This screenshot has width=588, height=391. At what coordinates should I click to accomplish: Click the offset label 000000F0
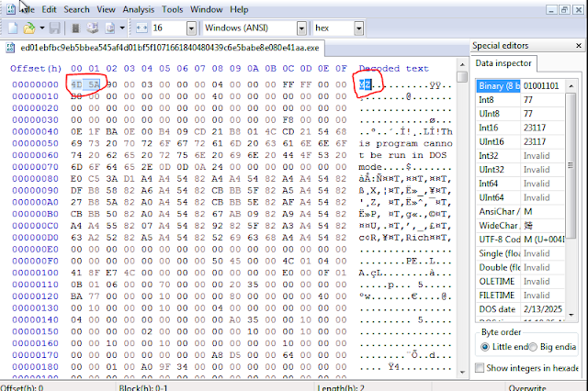(35, 261)
